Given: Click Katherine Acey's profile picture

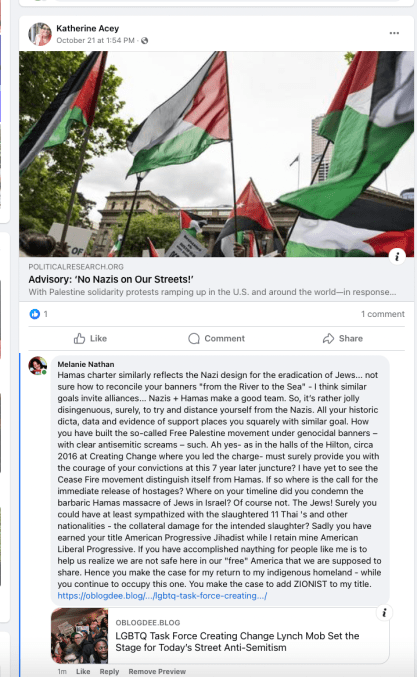Looking at the screenshot, I should coord(40,34).
